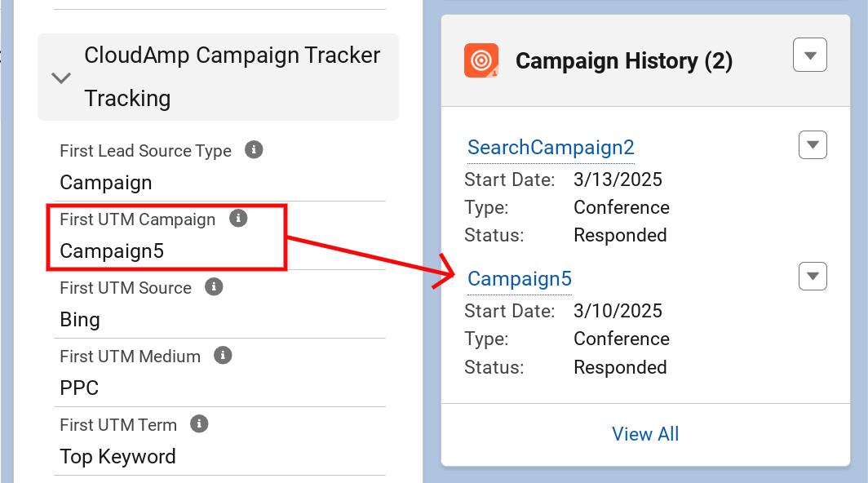Viewport: 868px width, 483px height.
Task: Select the First UTM Medium value PPC
Action: (x=79, y=388)
